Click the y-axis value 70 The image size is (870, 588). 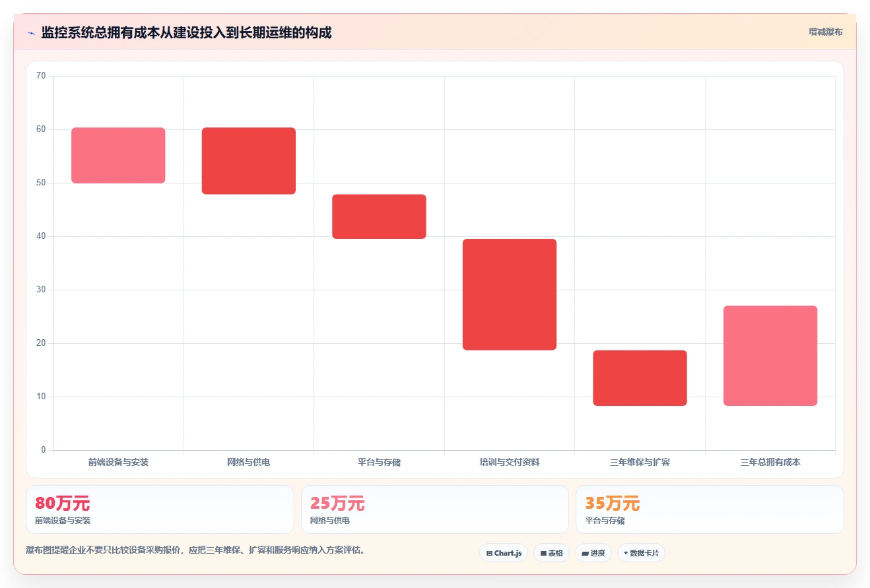coord(41,76)
